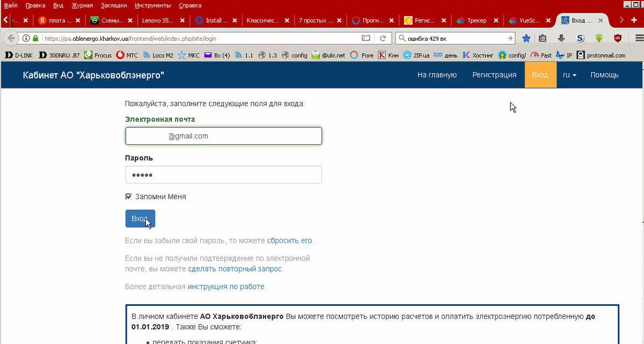This screenshot has height=344, width=644.
Task: Open the Frocus bookmark
Action: [x=98, y=55]
